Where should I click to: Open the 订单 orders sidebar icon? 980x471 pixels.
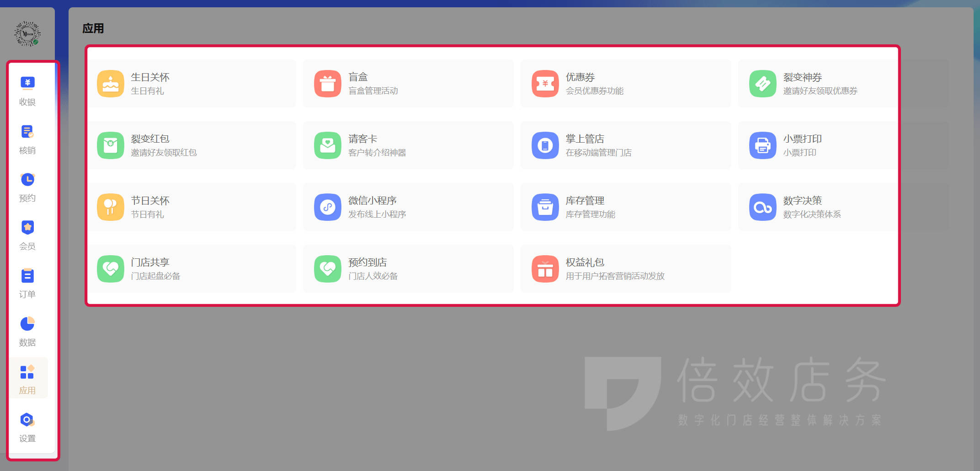click(27, 276)
